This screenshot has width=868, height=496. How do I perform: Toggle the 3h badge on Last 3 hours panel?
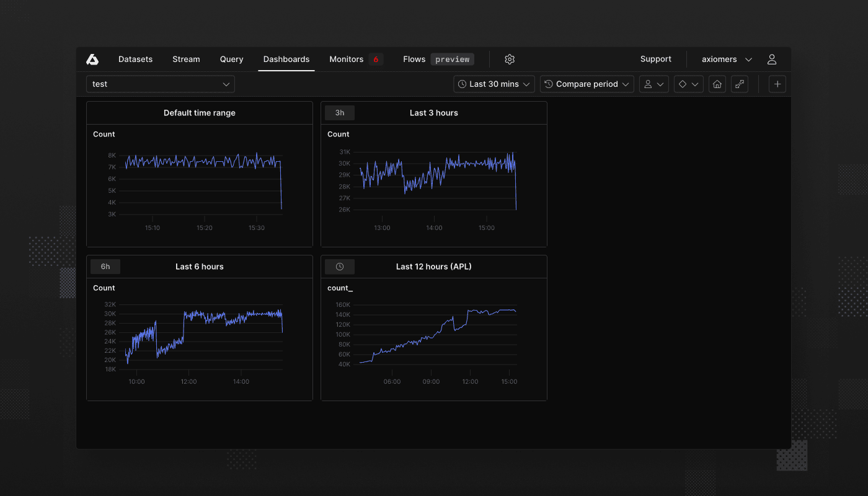[339, 112]
